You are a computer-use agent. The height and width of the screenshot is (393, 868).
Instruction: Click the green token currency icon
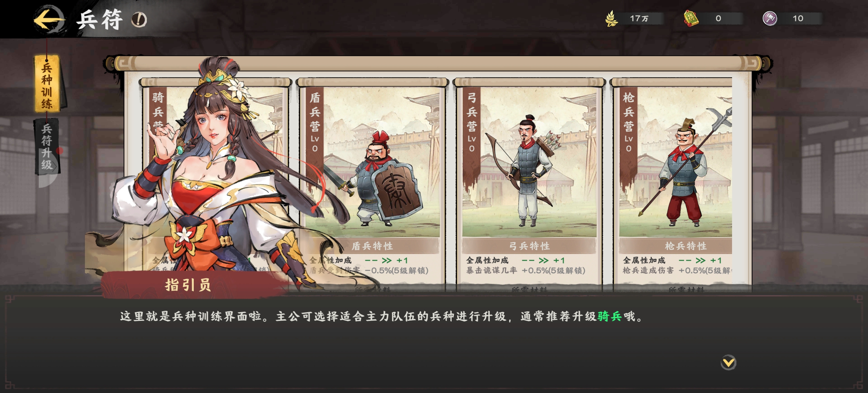coord(690,18)
